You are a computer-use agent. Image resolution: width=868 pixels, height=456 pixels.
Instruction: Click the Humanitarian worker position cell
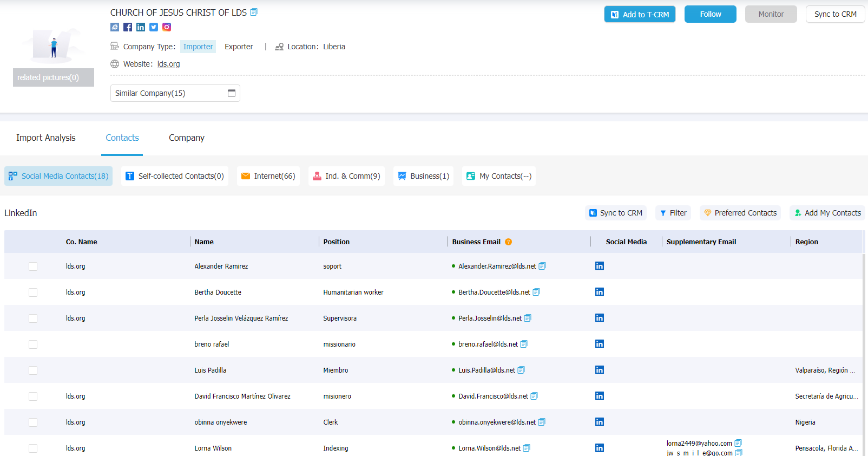coord(353,292)
